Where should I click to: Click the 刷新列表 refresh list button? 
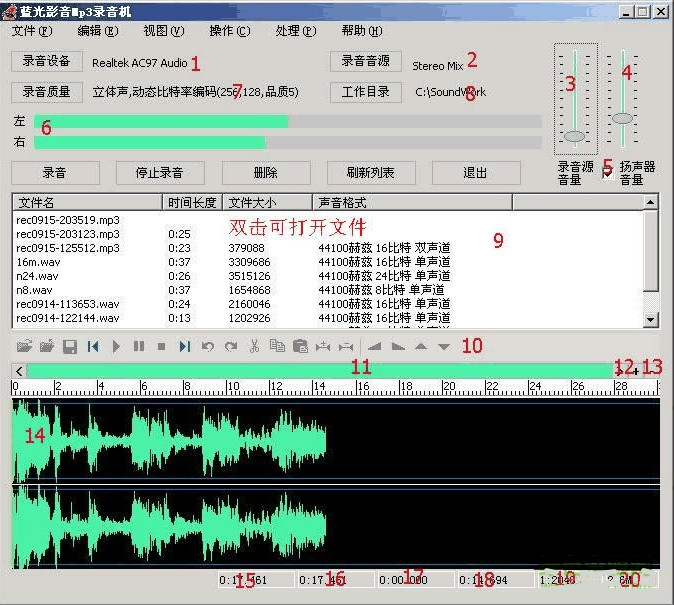click(x=370, y=172)
